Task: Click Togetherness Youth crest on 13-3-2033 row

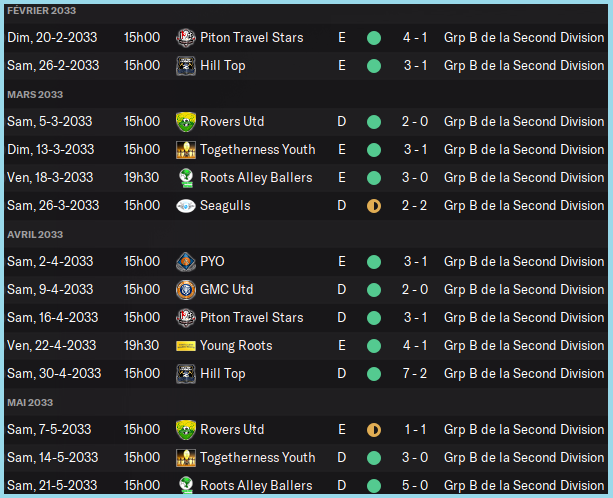Action: (185, 150)
